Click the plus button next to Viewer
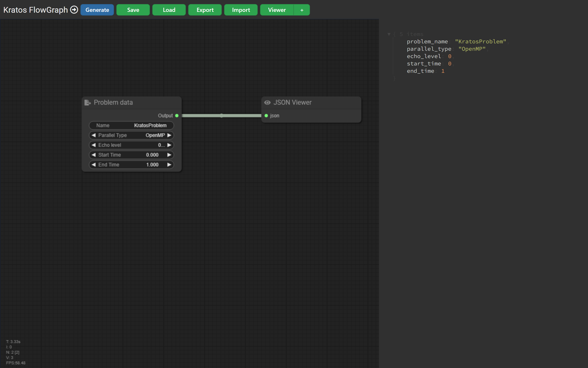The height and width of the screenshot is (368, 588). click(x=302, y=10)
